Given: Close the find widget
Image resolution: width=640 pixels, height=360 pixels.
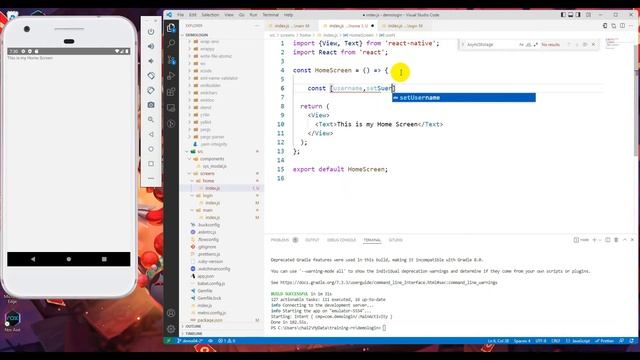Looking at the screenshot, I should pos(593,44).
